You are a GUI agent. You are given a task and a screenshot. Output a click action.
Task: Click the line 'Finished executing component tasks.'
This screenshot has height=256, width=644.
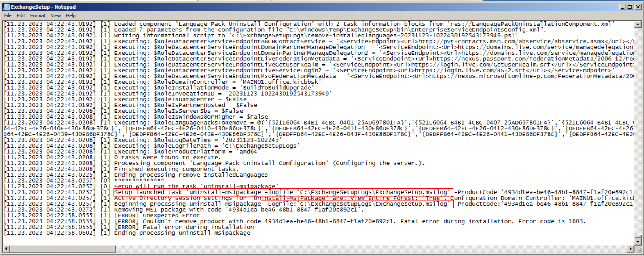(121, 169)
